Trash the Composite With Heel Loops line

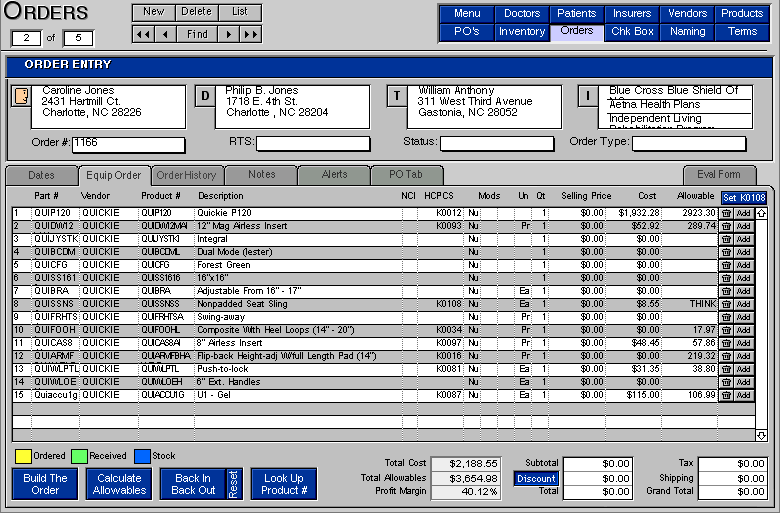726,330
